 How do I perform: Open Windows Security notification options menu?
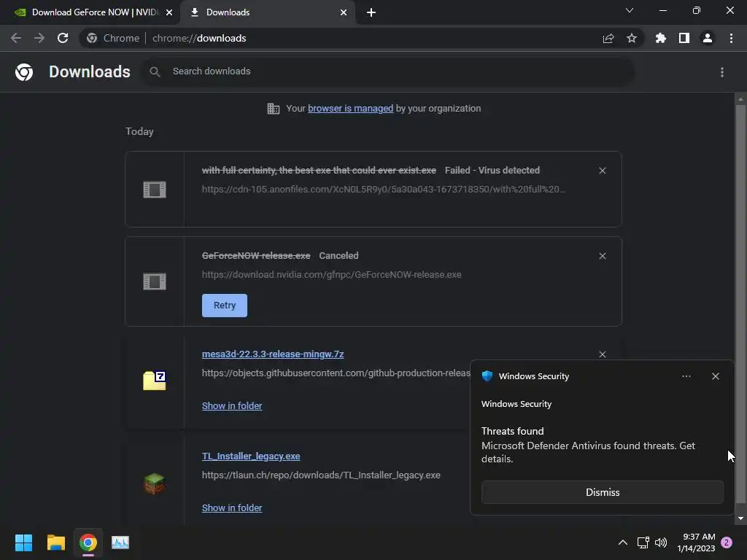[x=686, y=376]
